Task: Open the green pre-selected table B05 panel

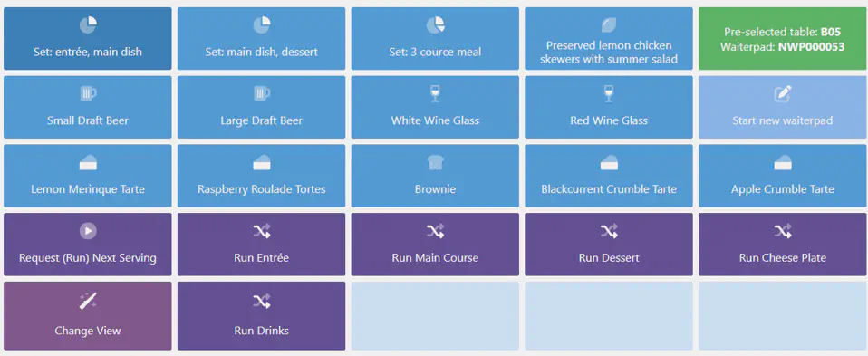Action: click(783, 39)
